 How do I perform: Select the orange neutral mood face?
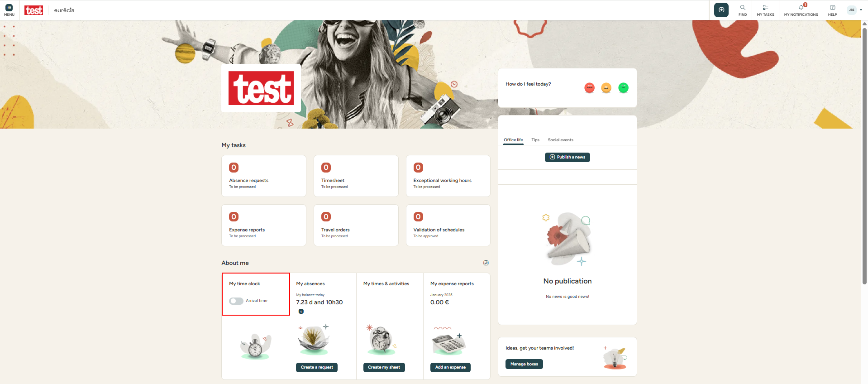[606, 88]
